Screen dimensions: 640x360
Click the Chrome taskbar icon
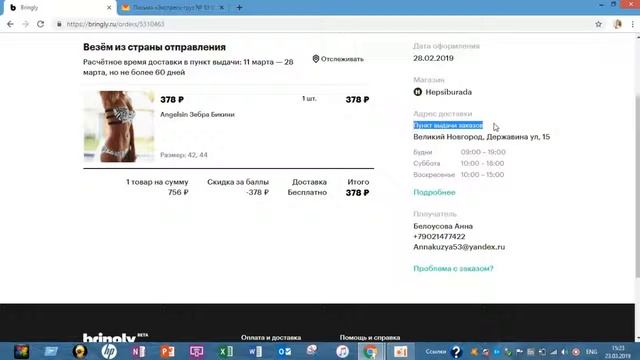tap(371, 351)
